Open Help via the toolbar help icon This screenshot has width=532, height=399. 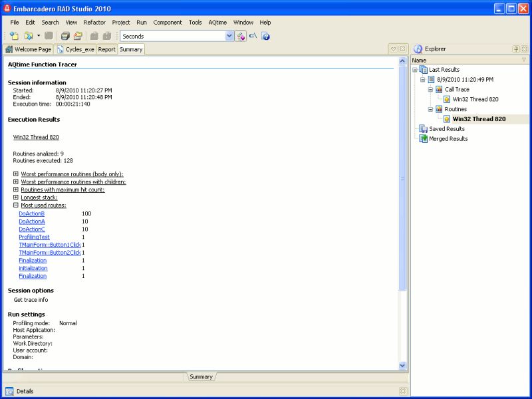(x=265, y=37)
